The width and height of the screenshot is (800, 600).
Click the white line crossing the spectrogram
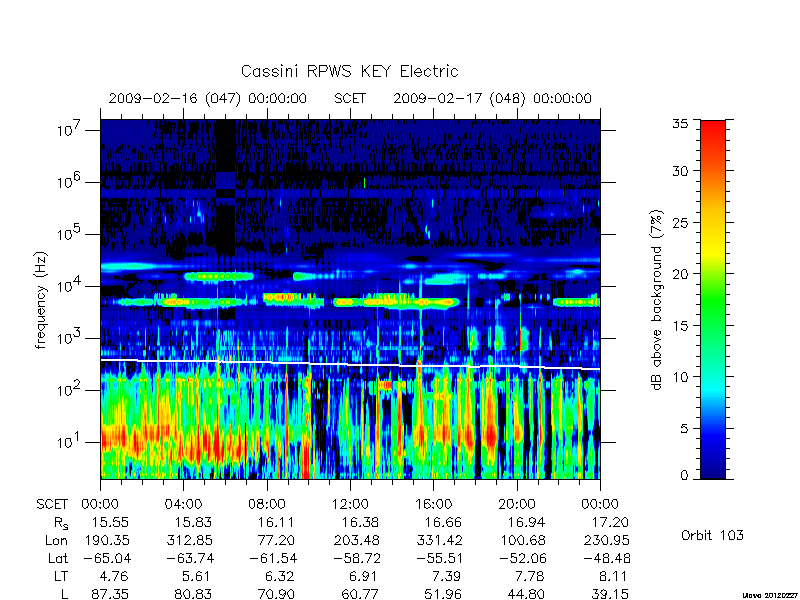pyautogui.click(x=350, y=364)
